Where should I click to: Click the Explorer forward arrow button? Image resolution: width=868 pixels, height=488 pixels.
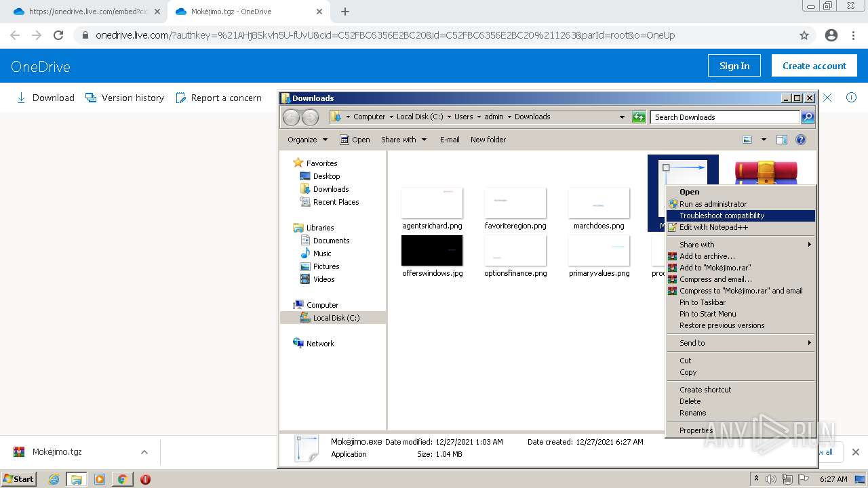tap(310, 117)
